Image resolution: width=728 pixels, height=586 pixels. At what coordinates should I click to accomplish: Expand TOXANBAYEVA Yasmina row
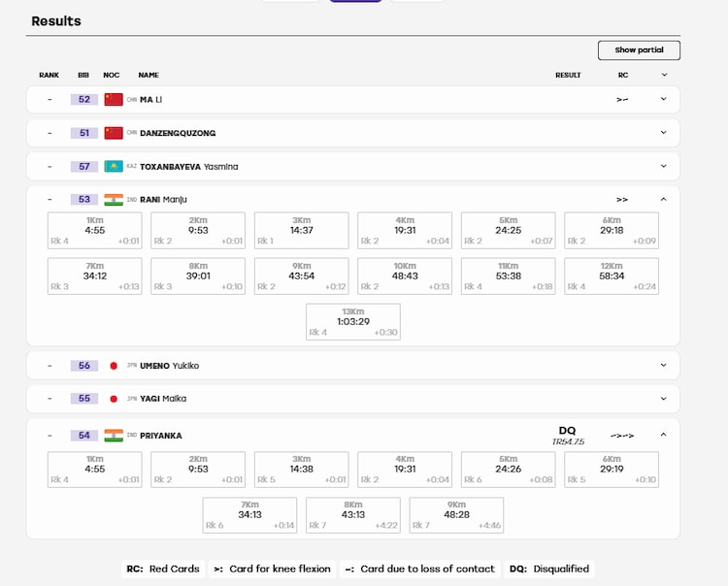664,166
